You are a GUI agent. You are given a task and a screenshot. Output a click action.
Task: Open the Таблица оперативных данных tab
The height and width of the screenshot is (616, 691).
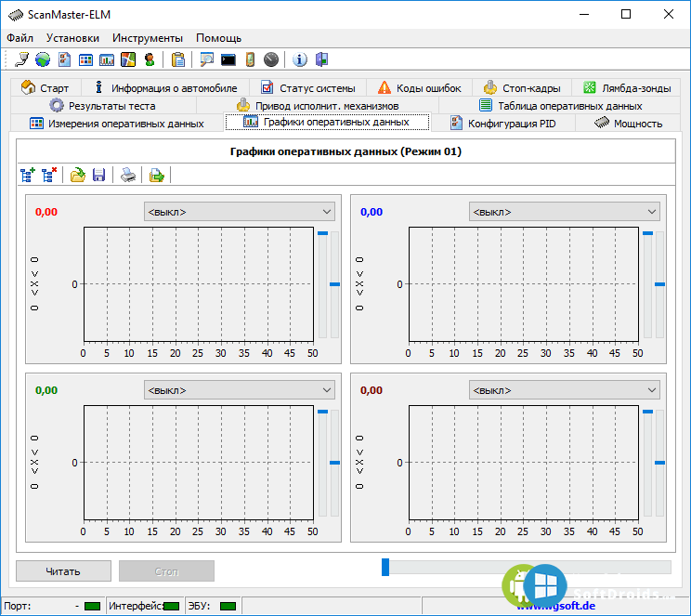pyautogui.click(x=560, y=105)
